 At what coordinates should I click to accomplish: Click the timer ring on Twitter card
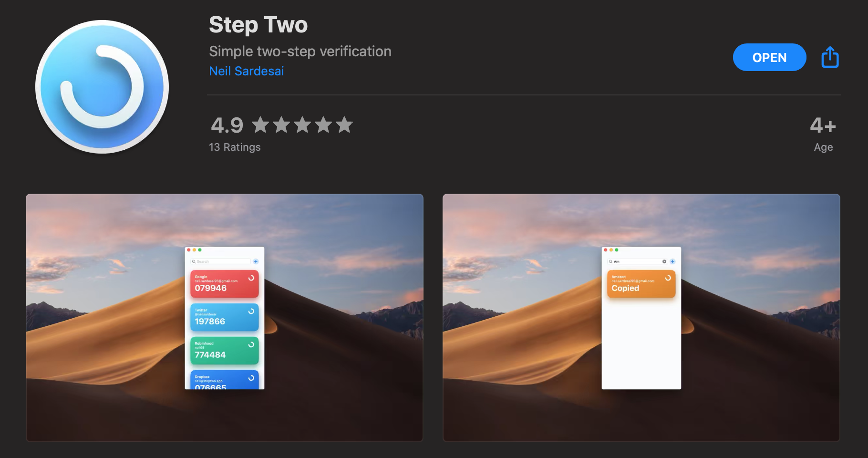pos(251,311)
